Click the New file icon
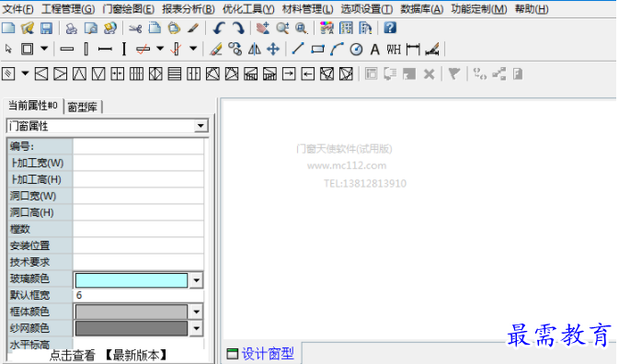This screenshot has width=619, height=364. point(8,28)
